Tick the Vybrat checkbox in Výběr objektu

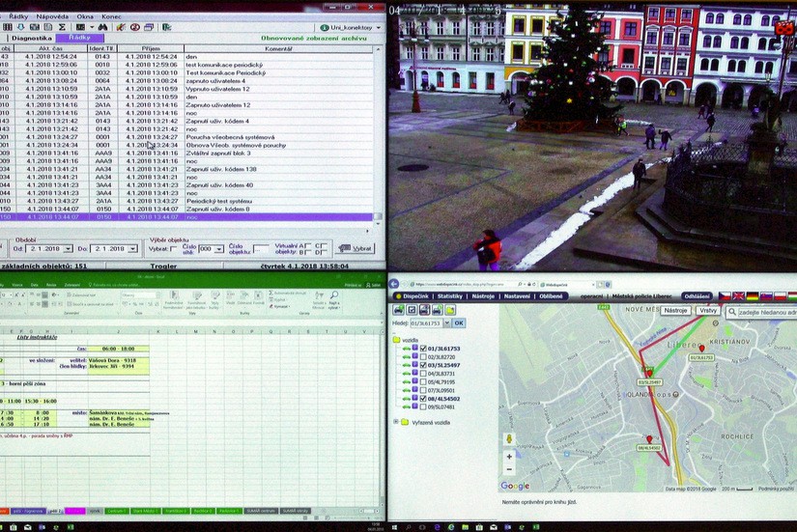[x=174, y=248]
